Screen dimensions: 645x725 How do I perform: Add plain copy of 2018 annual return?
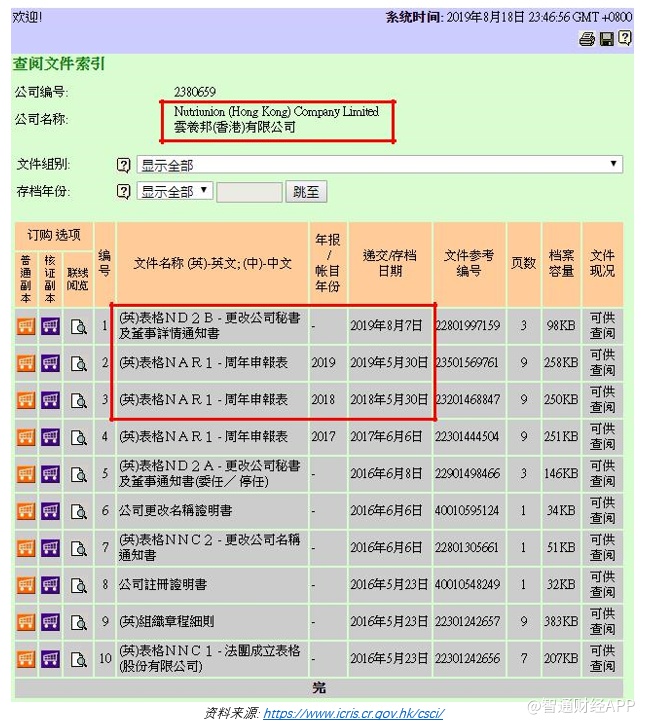click(x=26, y=400)
